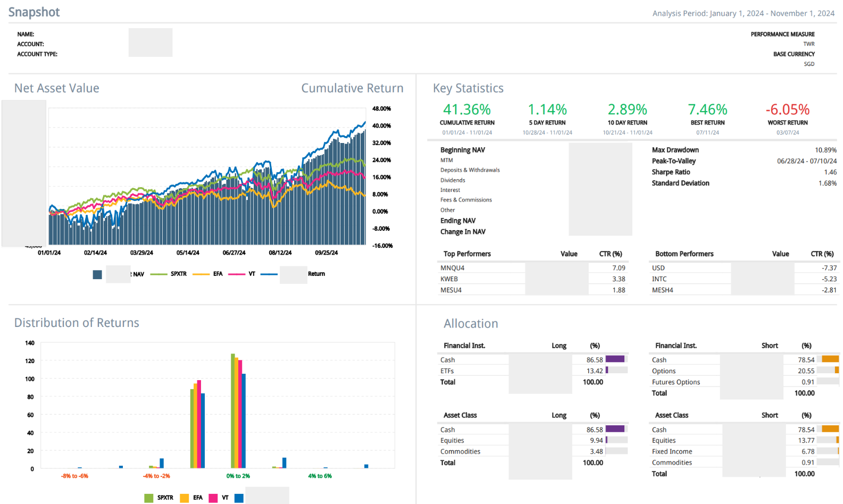
Task: Click the pink VT square in distribution legend
Action: click(x=213, y=498)
